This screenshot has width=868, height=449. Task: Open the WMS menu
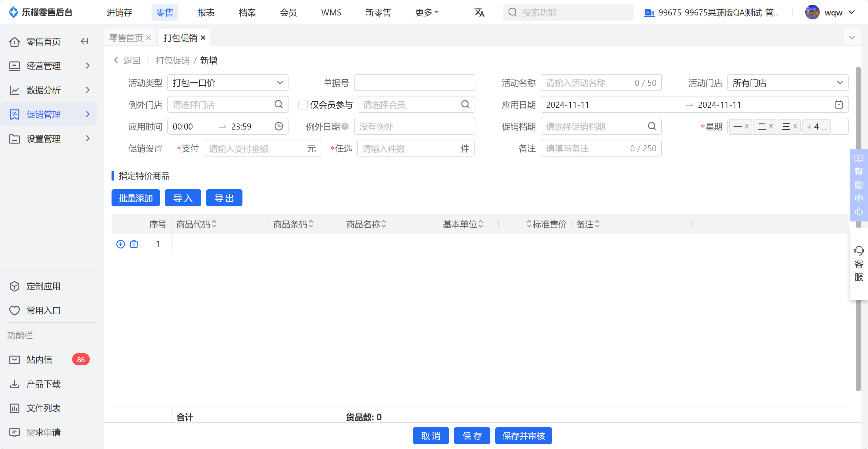point(331,12)
